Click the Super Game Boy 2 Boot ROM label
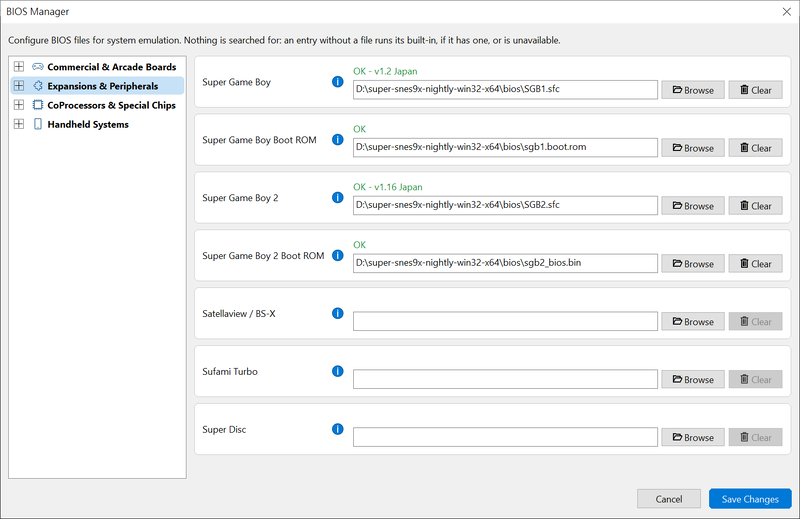800x519 pixels. (263, 256)
